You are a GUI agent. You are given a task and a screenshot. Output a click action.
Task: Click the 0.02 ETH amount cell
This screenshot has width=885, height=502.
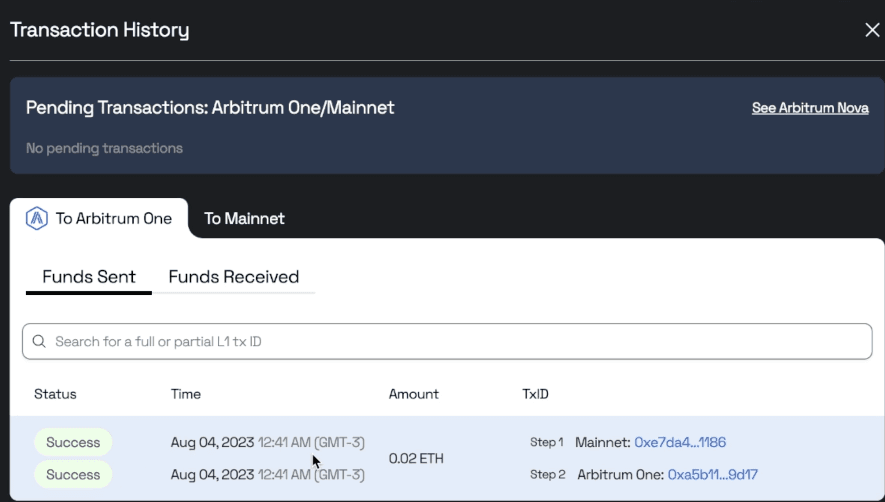pos(416,458)
